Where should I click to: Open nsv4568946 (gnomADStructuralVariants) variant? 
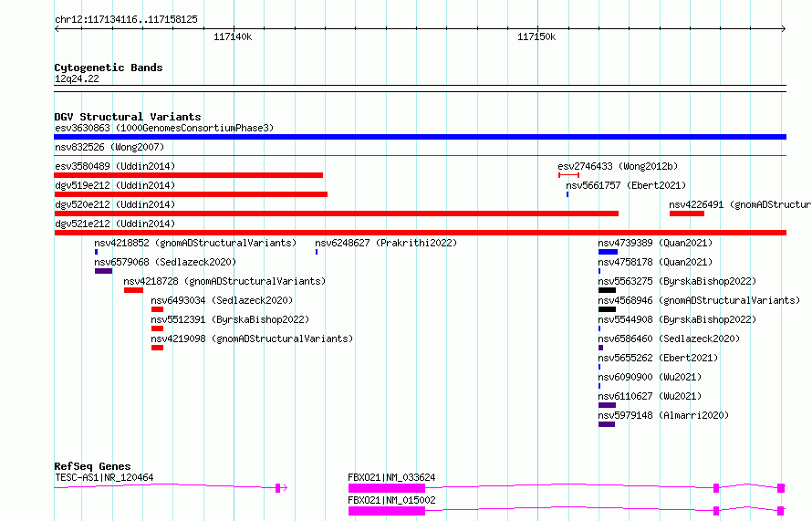(699, 300)
